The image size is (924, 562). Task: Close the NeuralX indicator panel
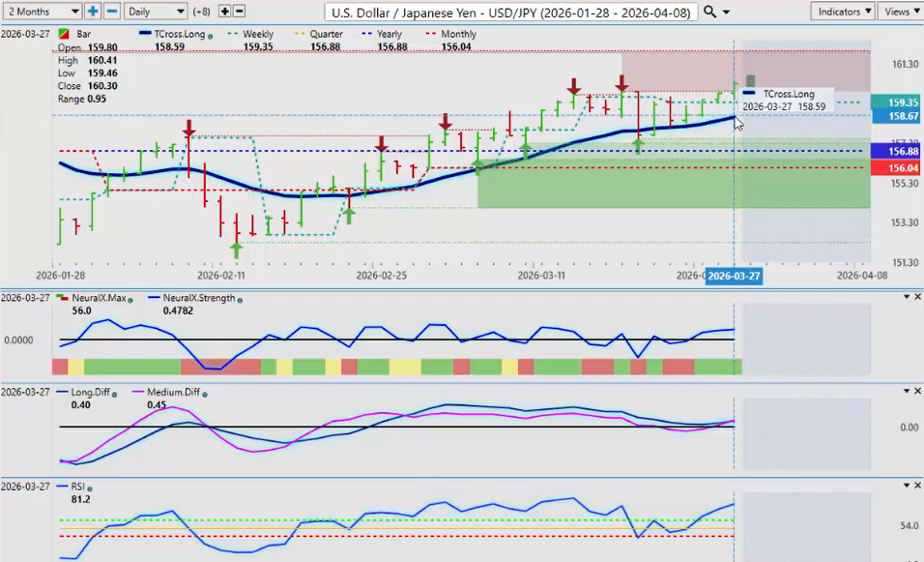917,295
